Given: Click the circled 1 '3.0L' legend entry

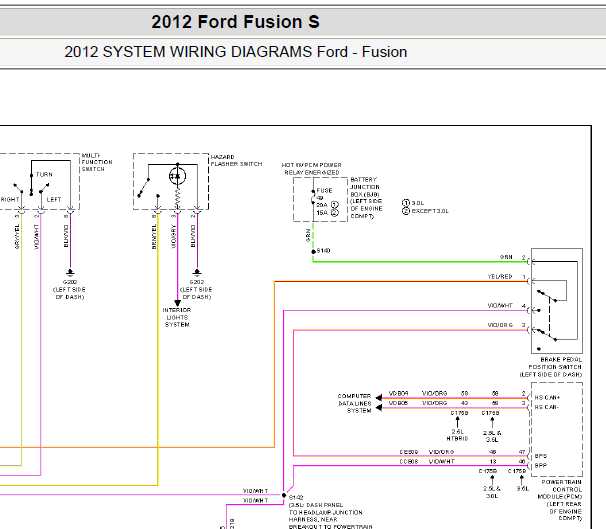Looking at the screenshot, I should tap(413, 203).
